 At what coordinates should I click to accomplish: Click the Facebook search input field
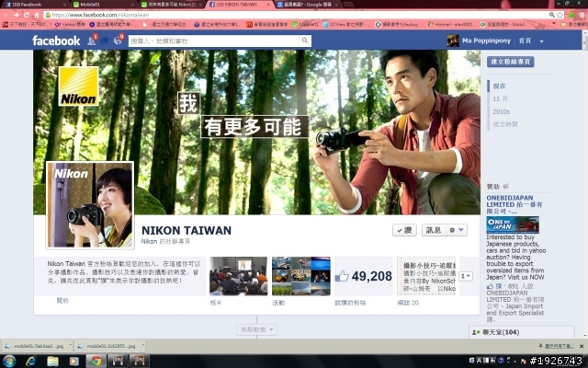pos(214,40)
